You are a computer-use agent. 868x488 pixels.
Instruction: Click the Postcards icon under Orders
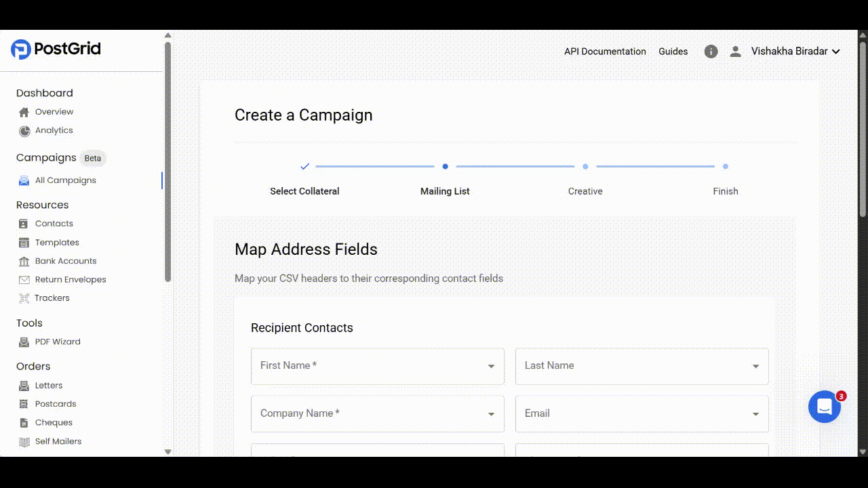pyautogui.click(x=24, y=404)
